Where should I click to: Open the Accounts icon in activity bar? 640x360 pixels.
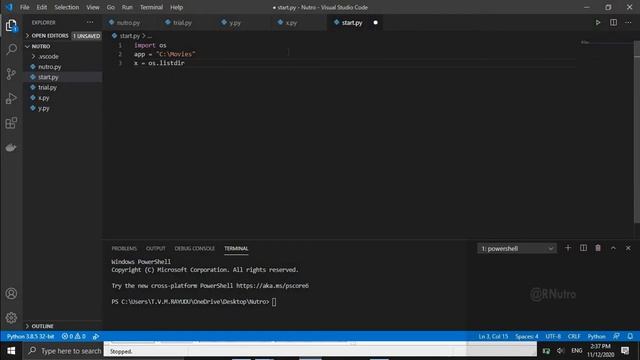pyautogui.click(x=11, y=293)
